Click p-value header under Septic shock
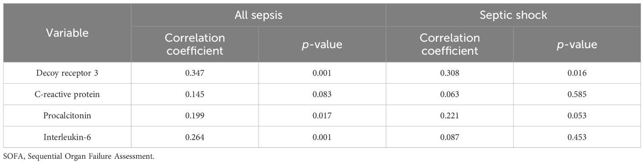644x164 pixels. pos(577,44)
